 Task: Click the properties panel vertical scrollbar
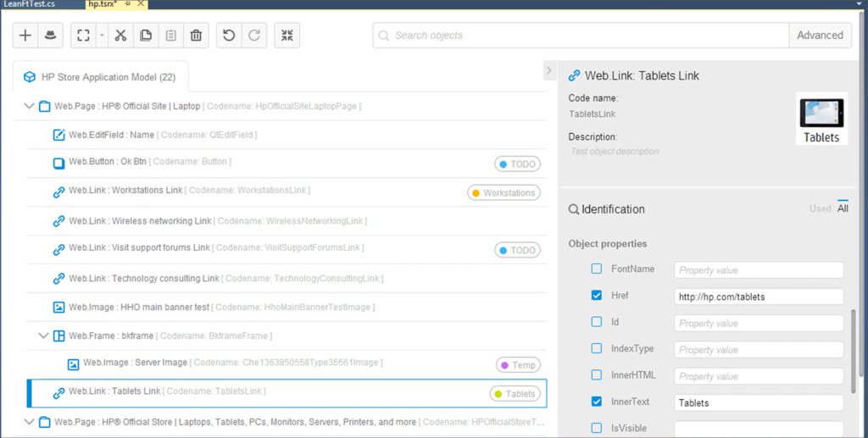853,352
